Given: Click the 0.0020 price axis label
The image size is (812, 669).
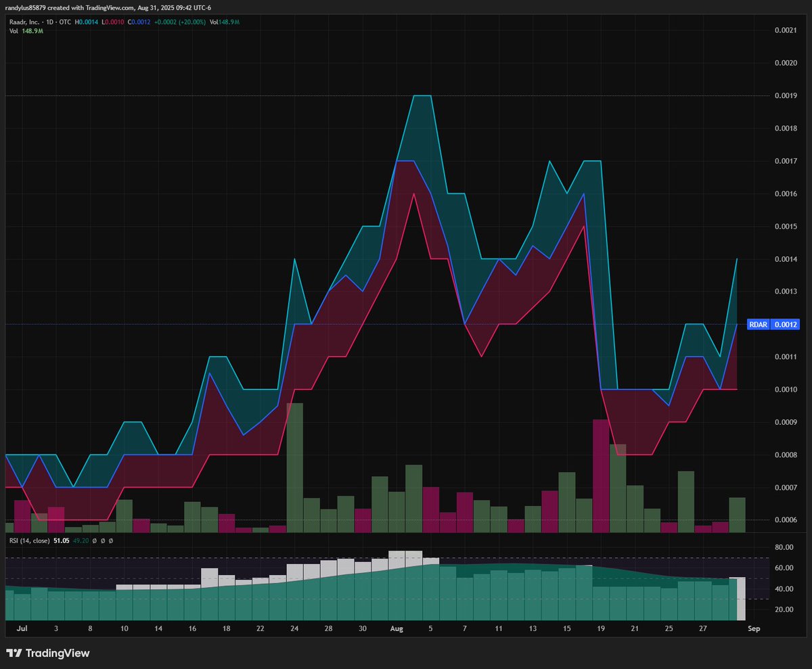Looking at the screenshot, I should click(x=785, y=63).
